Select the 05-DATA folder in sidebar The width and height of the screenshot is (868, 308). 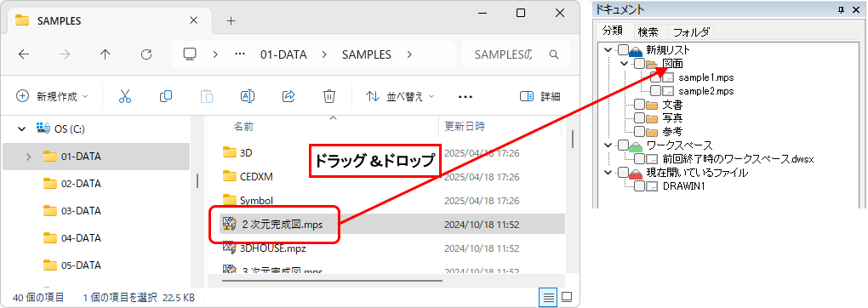(81, 265)
